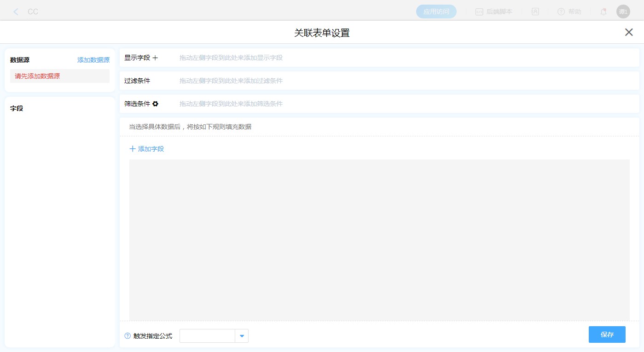Open the 帮助 help menu
Viewport: 644px width, 352px height.
tap(569, 12)
